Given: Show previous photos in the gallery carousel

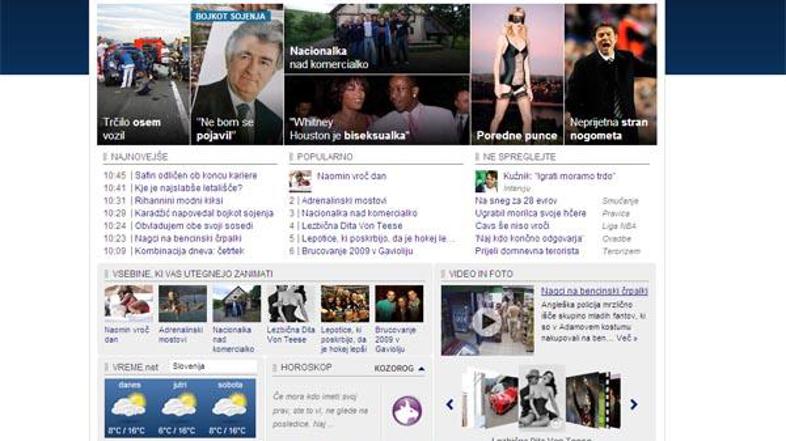Looking at the screenshot, I should [x=450, y=404].
